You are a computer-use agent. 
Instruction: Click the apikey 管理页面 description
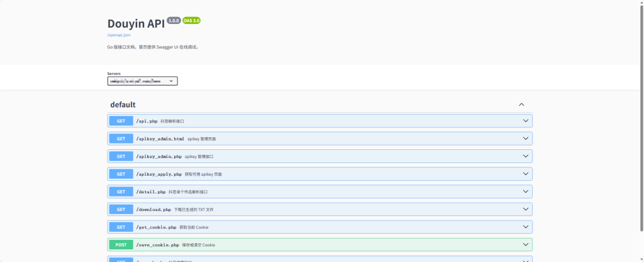pyautogui.click(x=202, y=139)
